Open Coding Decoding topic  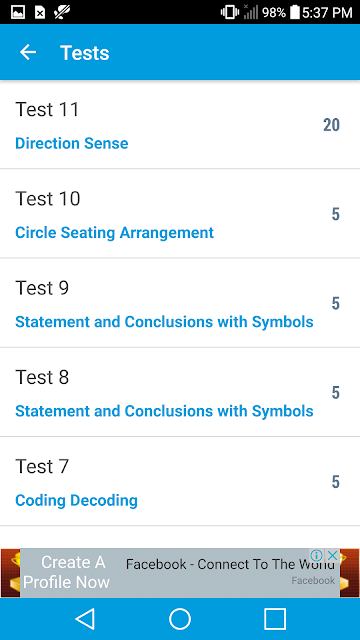pyautogui.click(x=76, y=500)
